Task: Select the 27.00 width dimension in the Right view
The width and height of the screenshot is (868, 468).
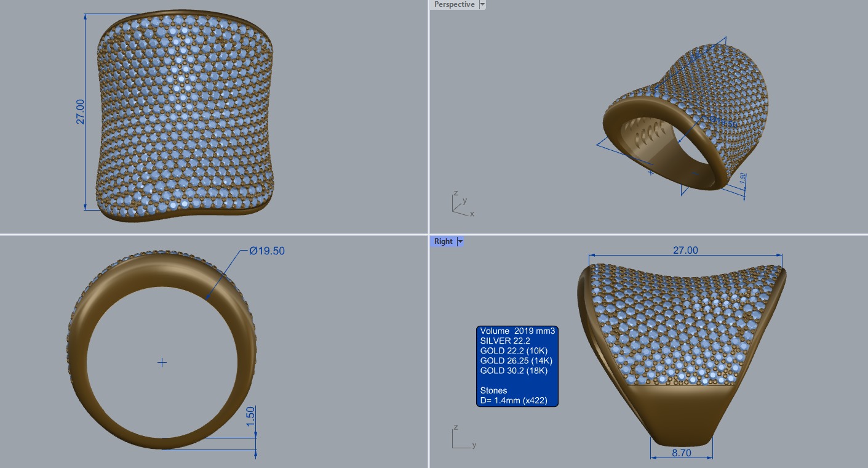Action: tap(686, 250)
